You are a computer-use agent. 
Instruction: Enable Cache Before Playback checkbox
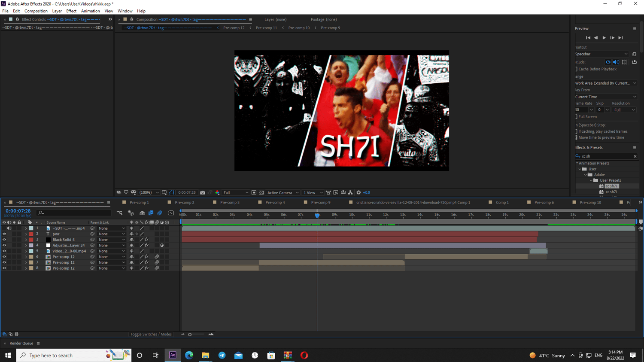pyautogui.click(x=577, y=69)
